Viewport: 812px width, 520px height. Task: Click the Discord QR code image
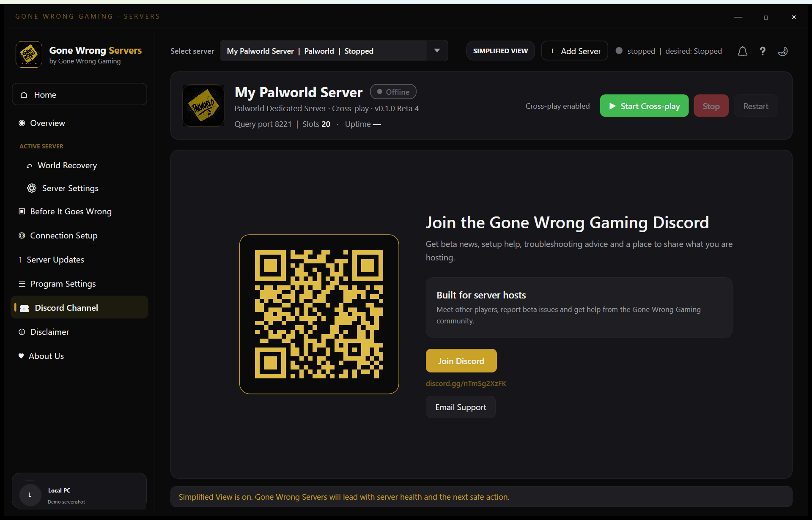tap(319, 314)
